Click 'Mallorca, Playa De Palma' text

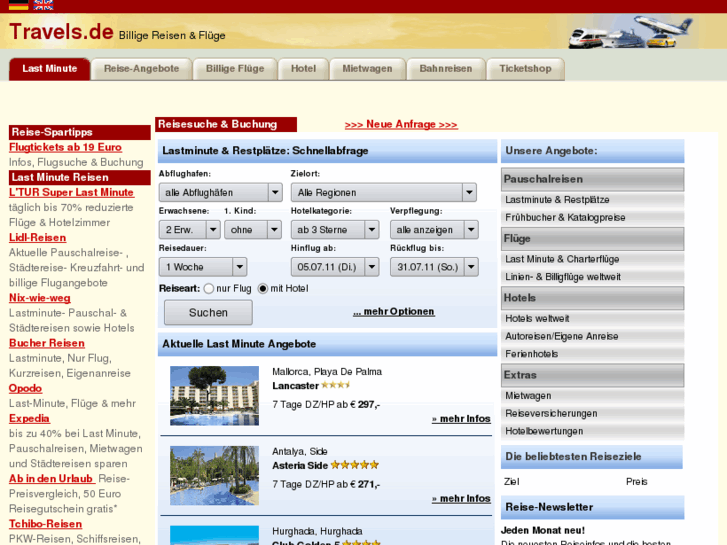327,372
